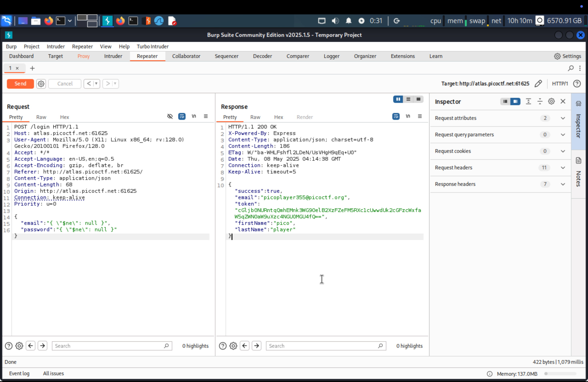The width and height of the screenshot is (588, 382).
Task: Open Request search settings gear
Action: (19, 346)
